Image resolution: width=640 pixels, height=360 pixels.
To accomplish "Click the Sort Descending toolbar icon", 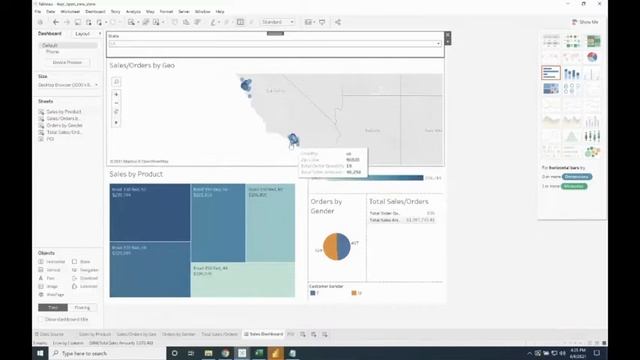I will [198, 22].
